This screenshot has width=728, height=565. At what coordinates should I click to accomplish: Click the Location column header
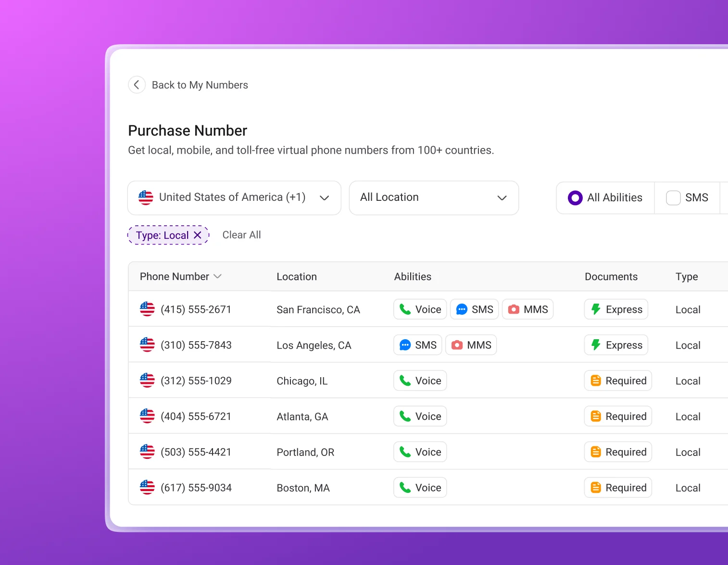[297, 277]
